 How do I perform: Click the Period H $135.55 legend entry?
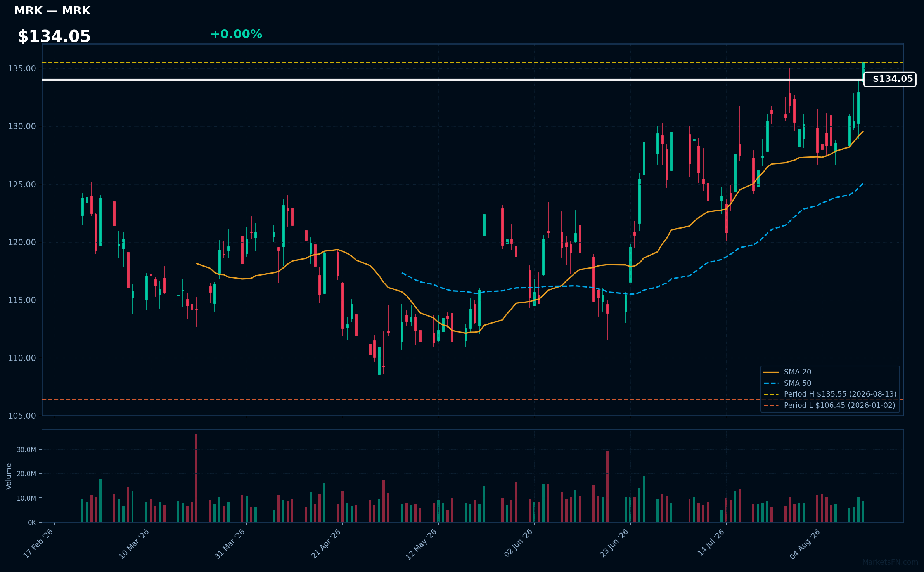tap(830, 394)
